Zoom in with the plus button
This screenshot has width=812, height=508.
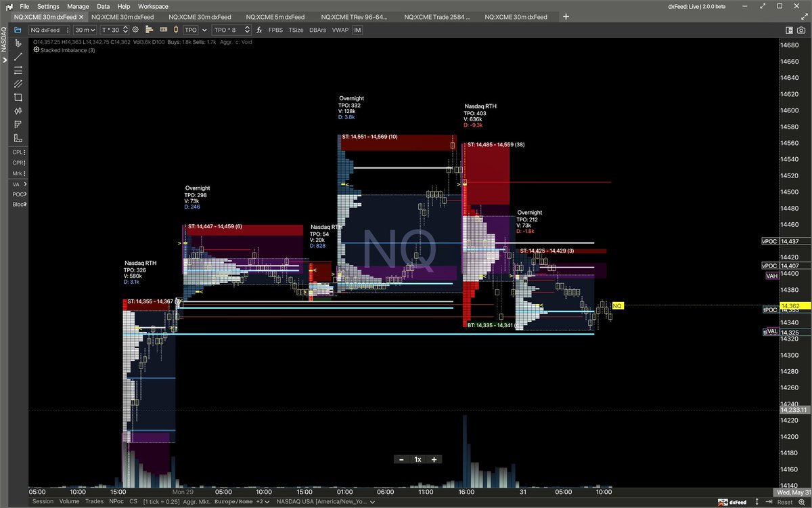tap(434, 459)
